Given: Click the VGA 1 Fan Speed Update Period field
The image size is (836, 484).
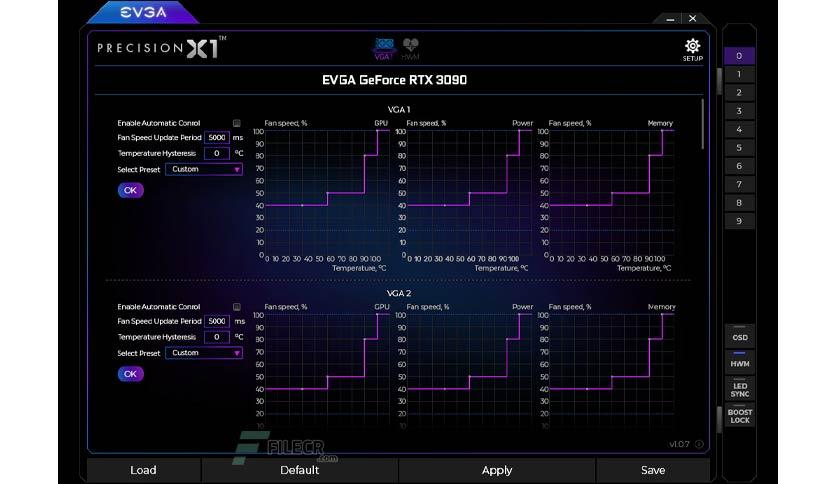Looking at the screenshot, I should (x=216, y=138).
